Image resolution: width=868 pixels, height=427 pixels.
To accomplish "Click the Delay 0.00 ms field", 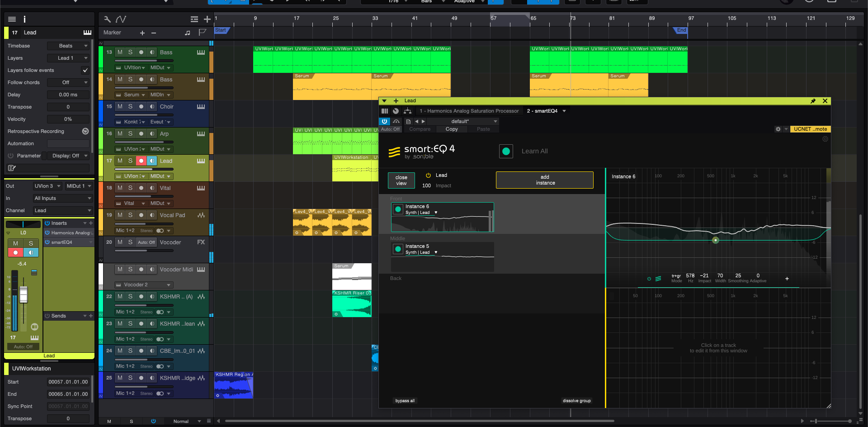I will pyautogui.click(x=68, y=95).
